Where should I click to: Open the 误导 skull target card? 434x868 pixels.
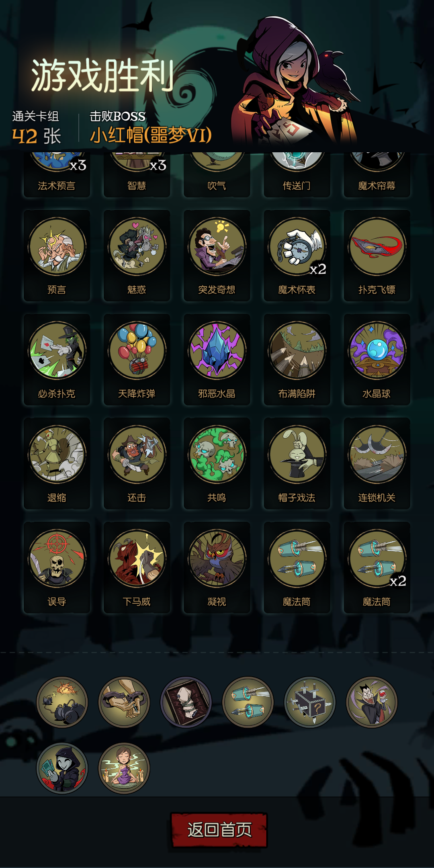coord(57,568)
